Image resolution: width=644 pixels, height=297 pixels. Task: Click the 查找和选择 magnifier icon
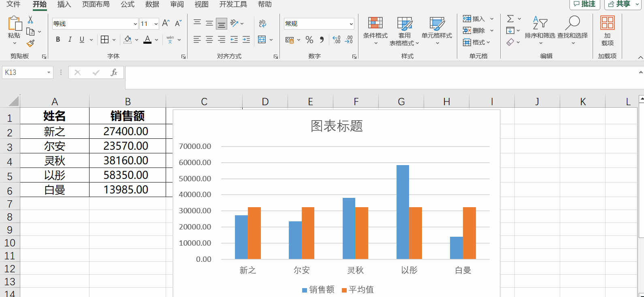tap(572, 23)
